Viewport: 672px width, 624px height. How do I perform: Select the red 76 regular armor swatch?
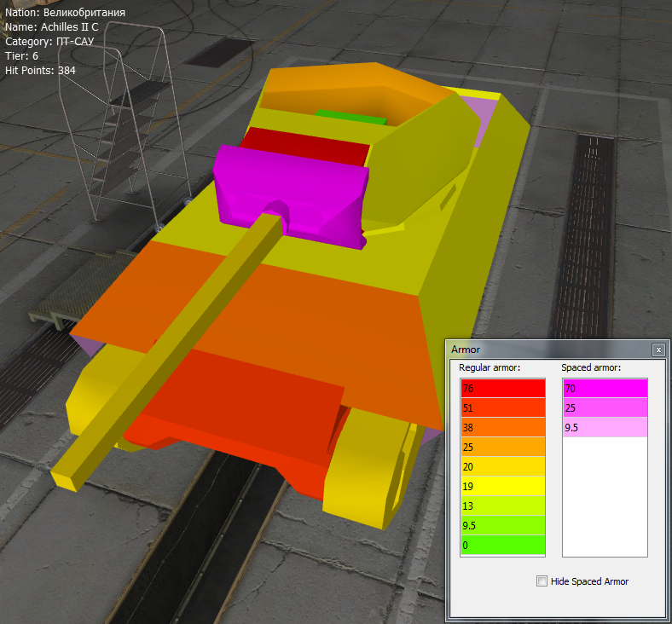tap(502, 389)
